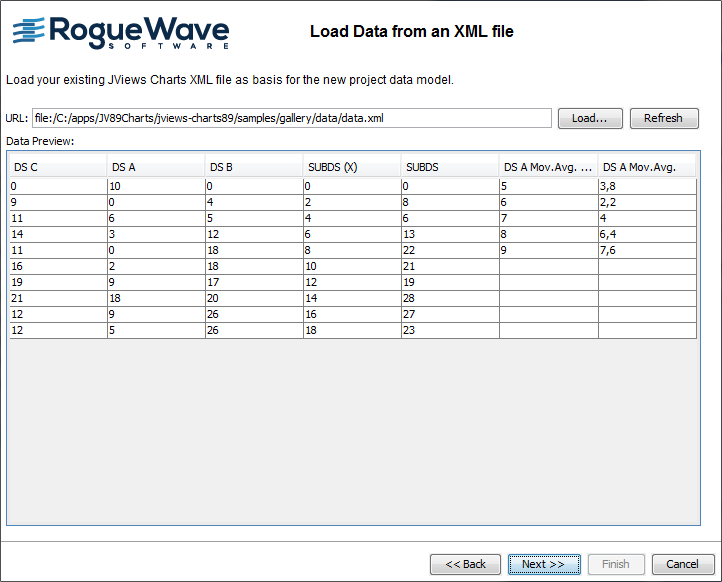Select the cell containing 7,6
The width and height of the screenshot is (722, 582).
[x=647, y=250]
